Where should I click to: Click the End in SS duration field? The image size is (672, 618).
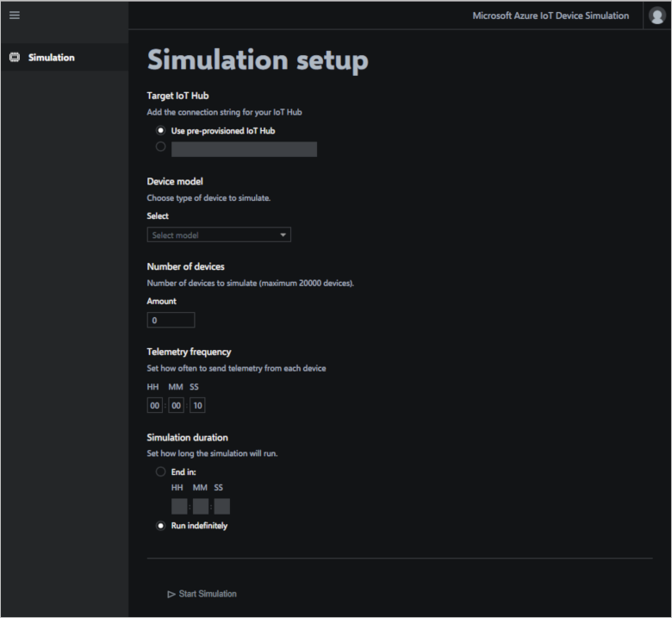[222, 507]
